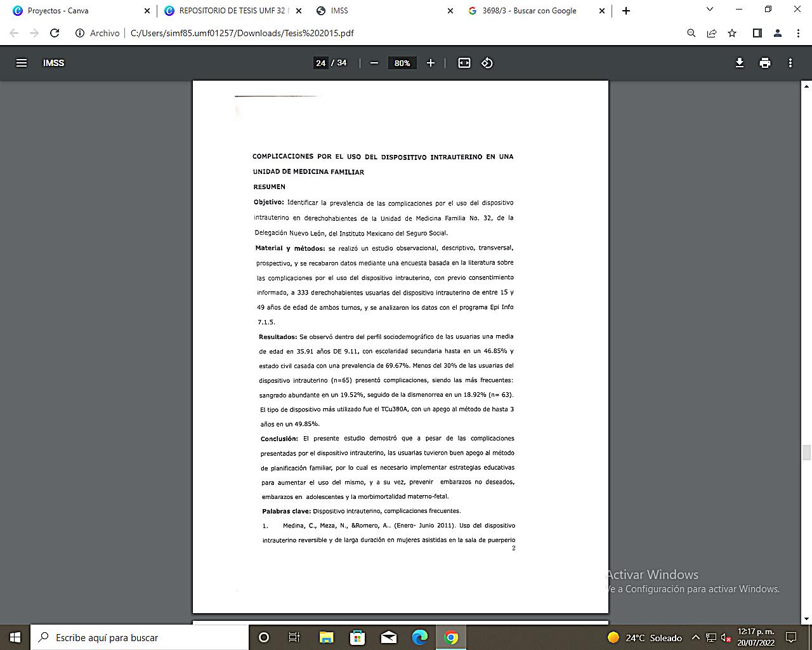Image resolution: width=812 pixels, height=650 pixels.
Task: Open Microsoft Edge from taskbar
Action: (420, 637)
